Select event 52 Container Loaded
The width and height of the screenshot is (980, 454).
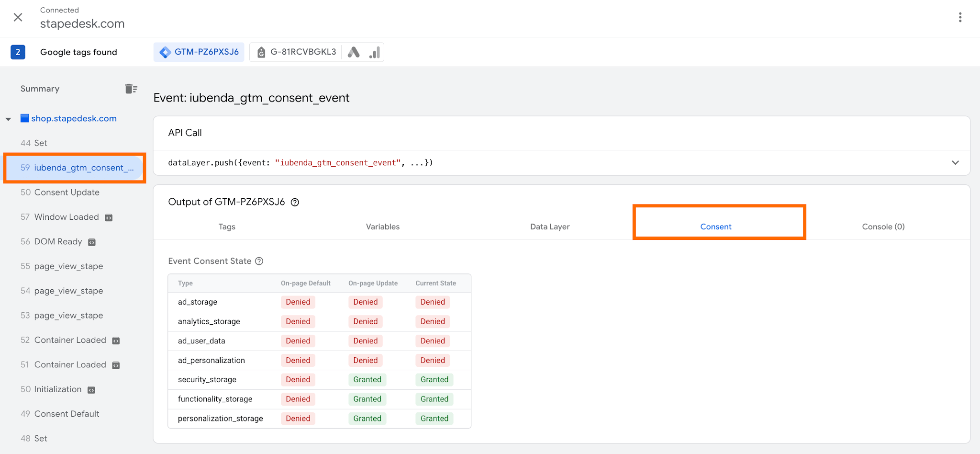[x=64, y=340]
